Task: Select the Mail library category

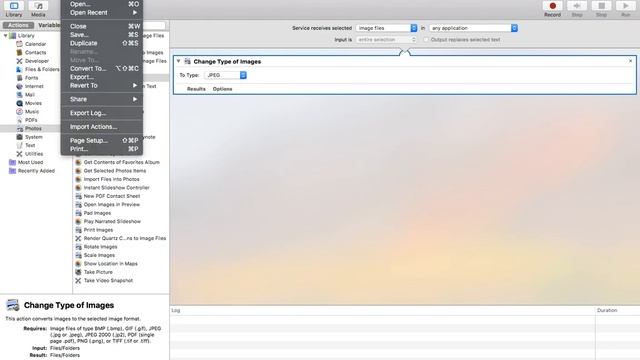Action: 29,95
